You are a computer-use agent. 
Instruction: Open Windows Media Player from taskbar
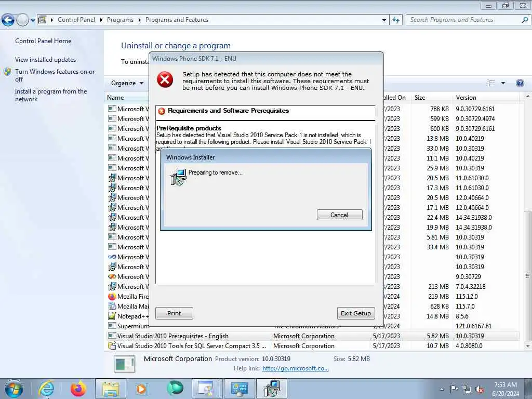[x=141, y=389]
